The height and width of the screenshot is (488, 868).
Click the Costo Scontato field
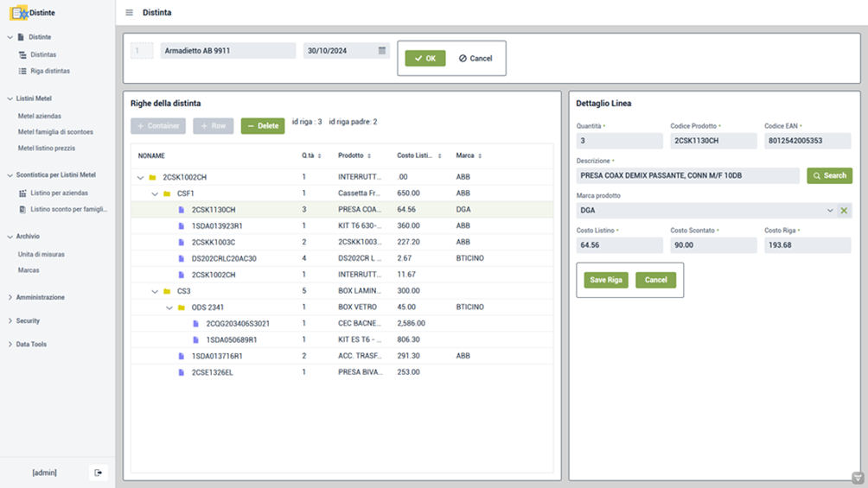coord(713,245)
